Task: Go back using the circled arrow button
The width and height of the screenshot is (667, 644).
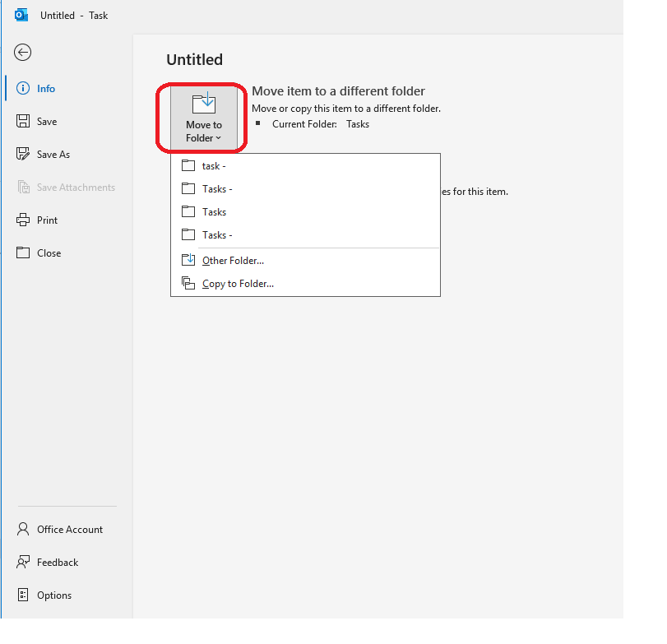Action: coord(22,53)
